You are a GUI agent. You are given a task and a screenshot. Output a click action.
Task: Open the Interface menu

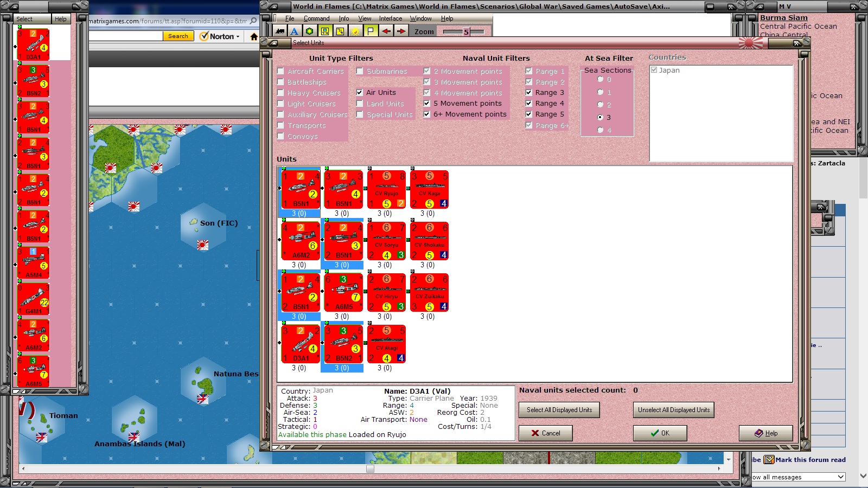click(390, 18)
